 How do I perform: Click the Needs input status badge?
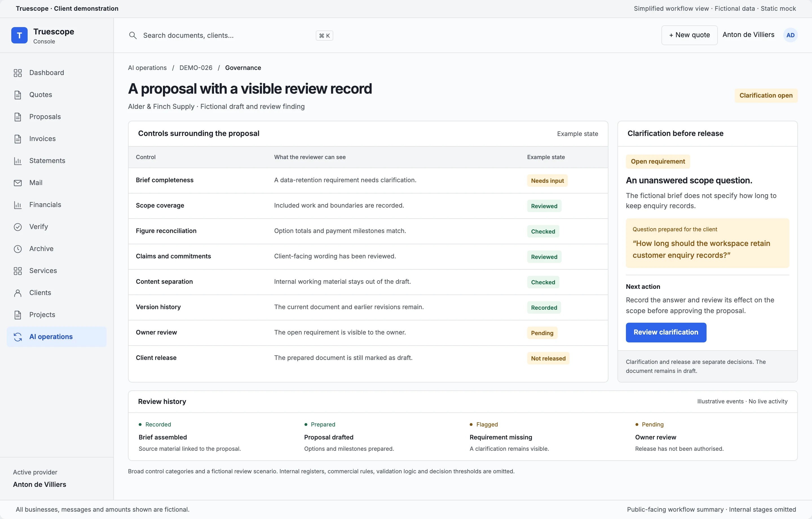coord(547,181)
